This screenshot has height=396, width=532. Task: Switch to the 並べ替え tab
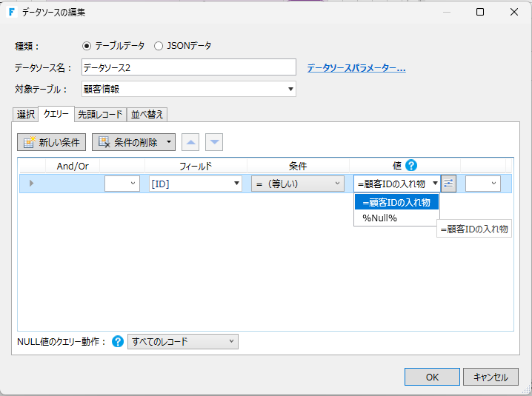click(x=148, y=114)
